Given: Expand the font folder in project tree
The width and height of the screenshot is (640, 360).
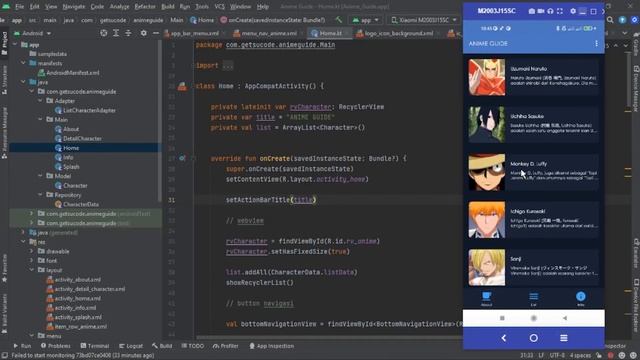Looking at the screenshot, I should [31, 261].
